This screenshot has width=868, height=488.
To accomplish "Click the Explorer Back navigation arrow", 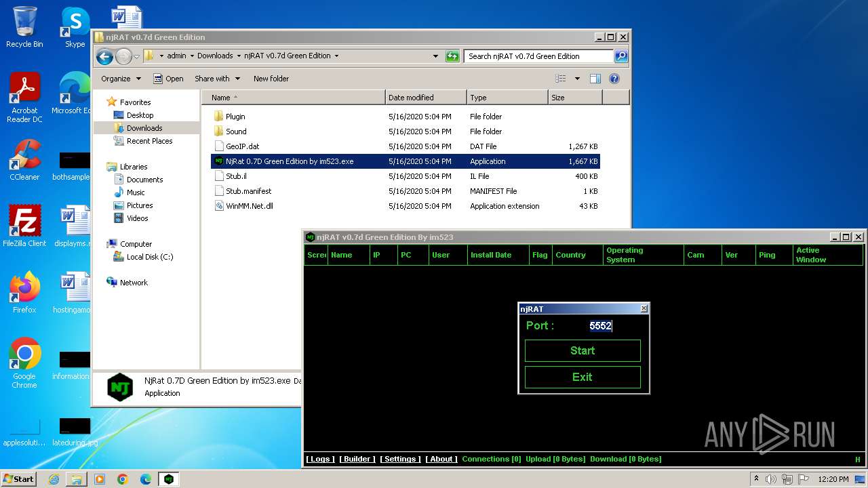I will click(x=104, y=56).
